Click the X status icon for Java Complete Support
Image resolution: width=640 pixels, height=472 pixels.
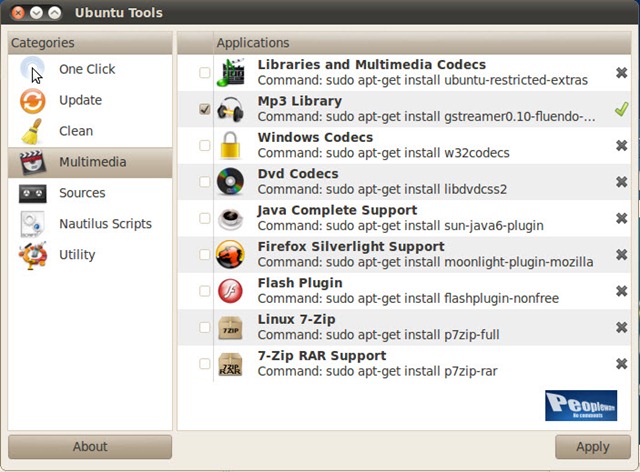pyautogui.click(x=621, y=218)
